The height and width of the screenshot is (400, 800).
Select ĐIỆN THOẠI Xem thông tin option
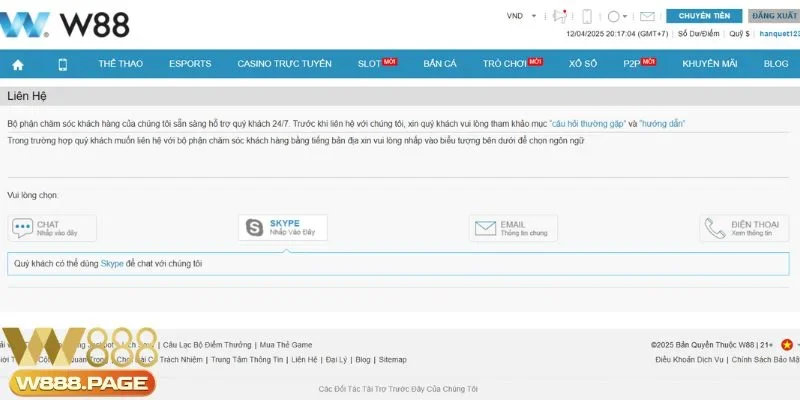[x=744, y=228]
